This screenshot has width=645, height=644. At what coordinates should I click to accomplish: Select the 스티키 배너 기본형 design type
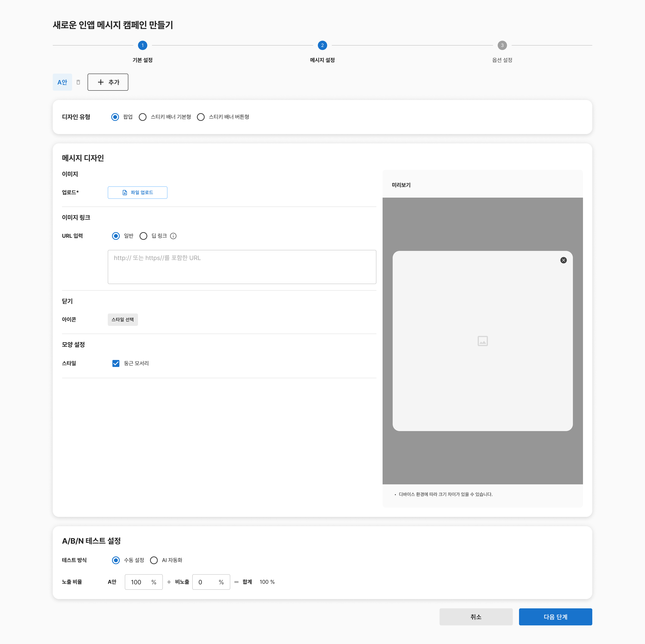(143, 117)
